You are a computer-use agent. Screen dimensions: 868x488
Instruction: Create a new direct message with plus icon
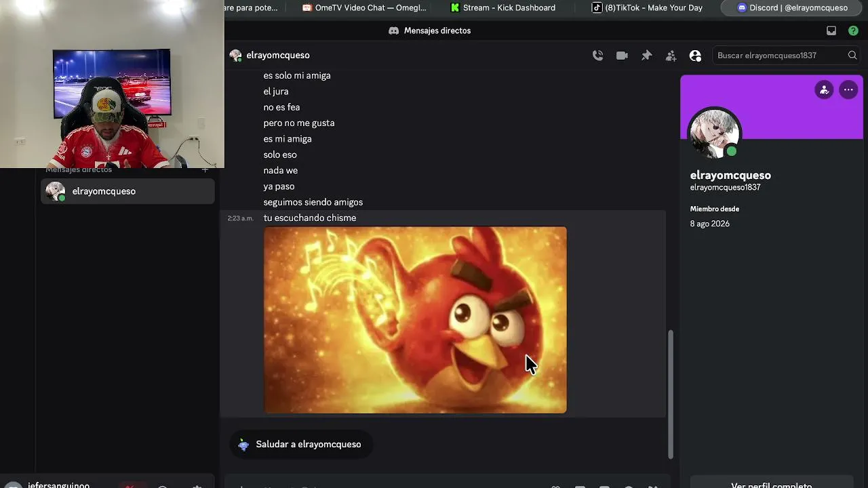pyautogui.click(x=205, y=169)
